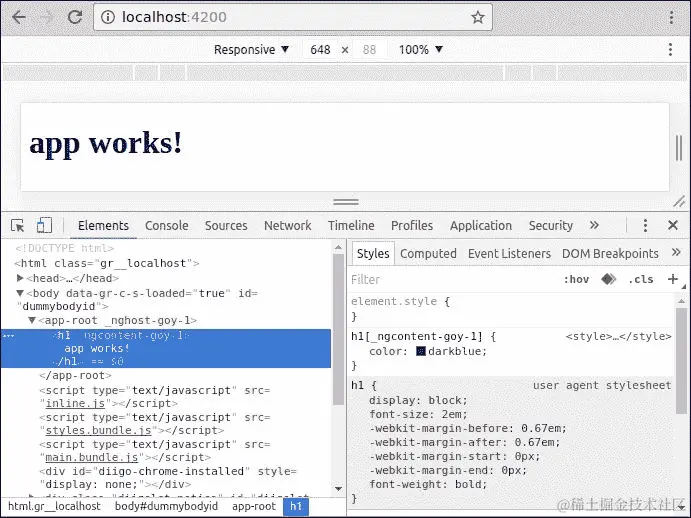The height and width of the screenshot is (518, 691).
Task: Open the Responsive device dropdown
Action: (x=251, y=49)
